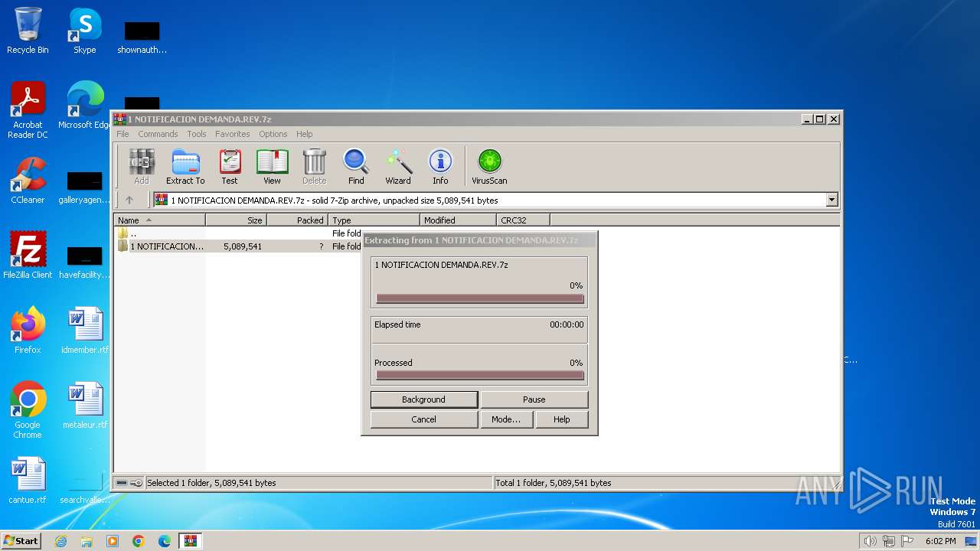Click the Info toolbar icon
The image size is (980, 551).
(440, 167)
